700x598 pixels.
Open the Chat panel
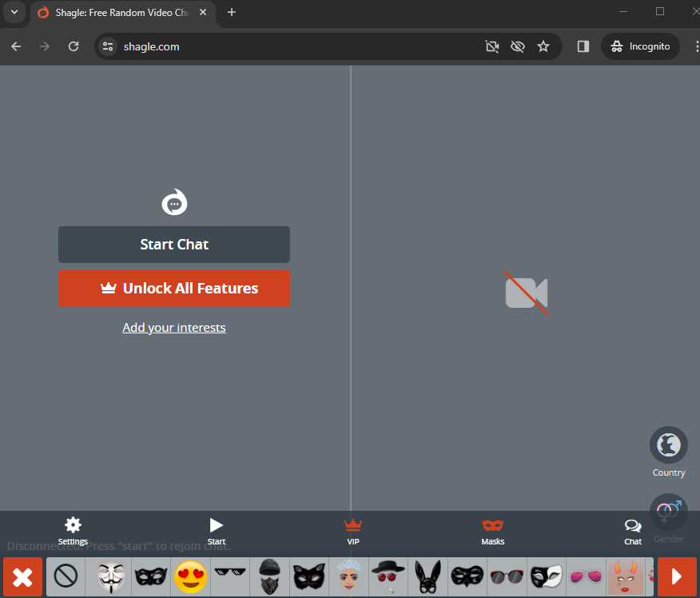(x=633, y=531)
